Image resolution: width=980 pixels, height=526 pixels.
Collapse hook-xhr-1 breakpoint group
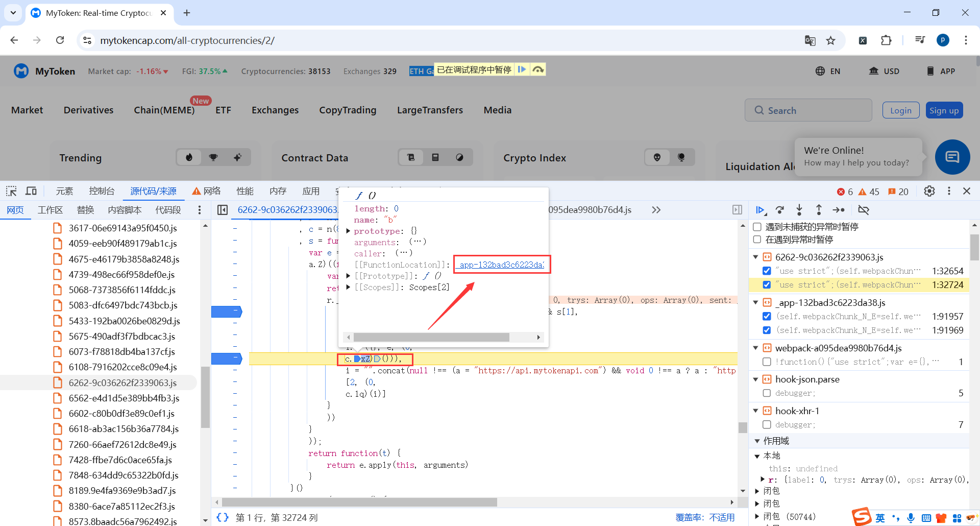[756, 411]
